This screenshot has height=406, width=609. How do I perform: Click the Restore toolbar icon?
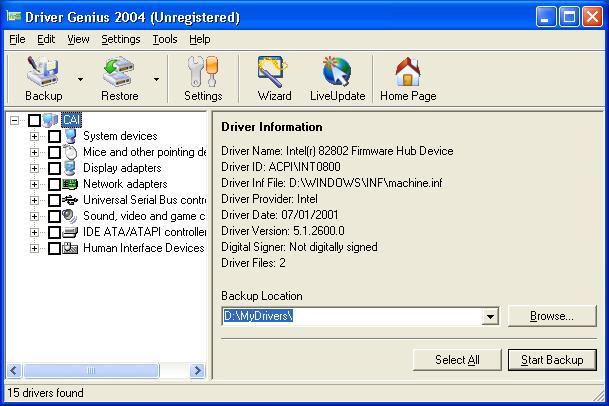[119, 71]
